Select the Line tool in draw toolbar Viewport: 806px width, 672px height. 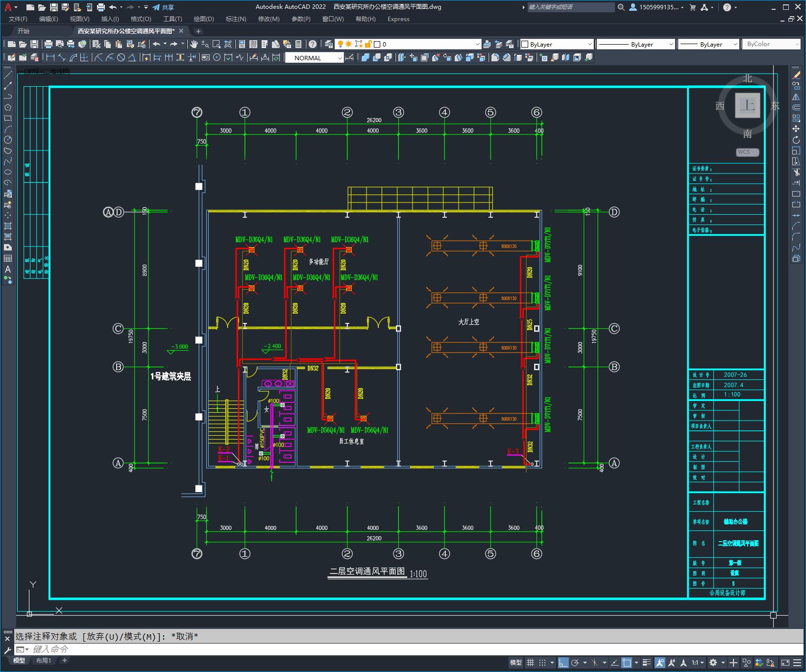[8, 75]
